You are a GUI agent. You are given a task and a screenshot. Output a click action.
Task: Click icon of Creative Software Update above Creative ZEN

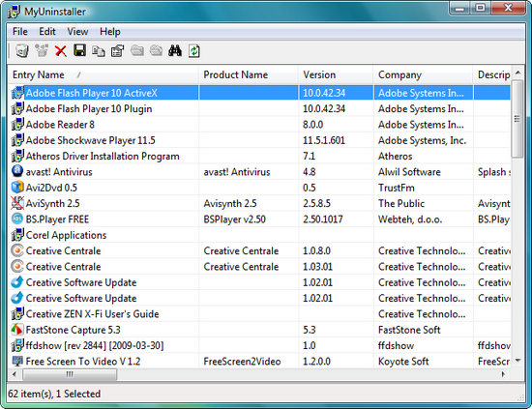pos(17,298)
